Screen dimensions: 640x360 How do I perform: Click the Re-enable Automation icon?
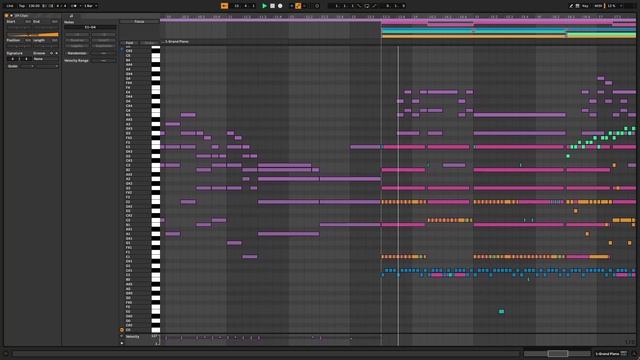click(x=304, y=6)
